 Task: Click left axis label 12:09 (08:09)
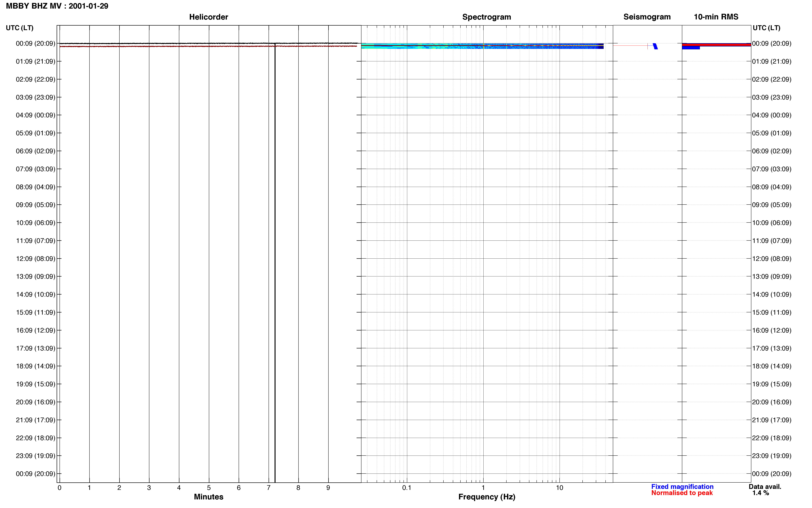tap(36, 259)
